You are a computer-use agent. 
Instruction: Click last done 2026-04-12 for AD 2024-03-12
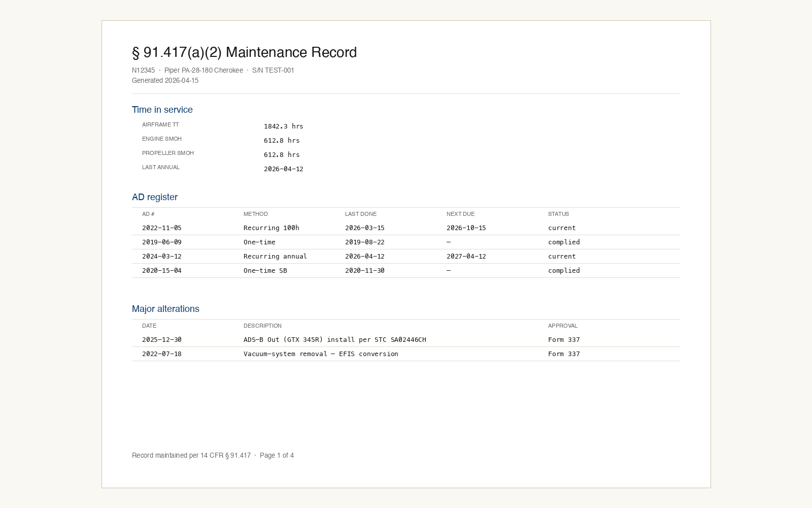(365, 256)
